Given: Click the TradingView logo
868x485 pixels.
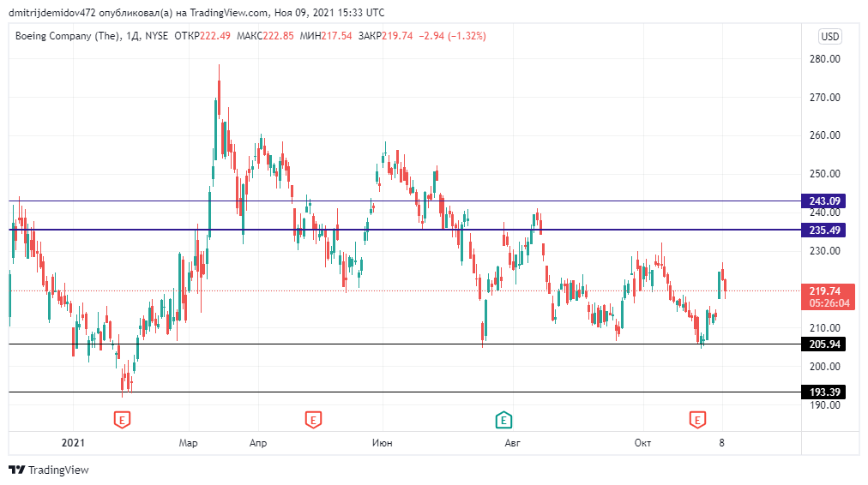Looking at the screenshot, I should pyautogui.click(x=49, y=470).
